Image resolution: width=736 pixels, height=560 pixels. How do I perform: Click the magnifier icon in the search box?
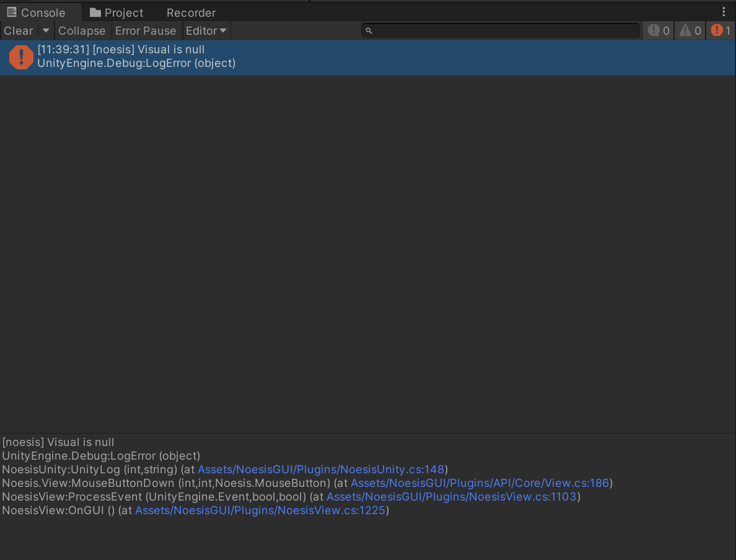coord(369,31)
